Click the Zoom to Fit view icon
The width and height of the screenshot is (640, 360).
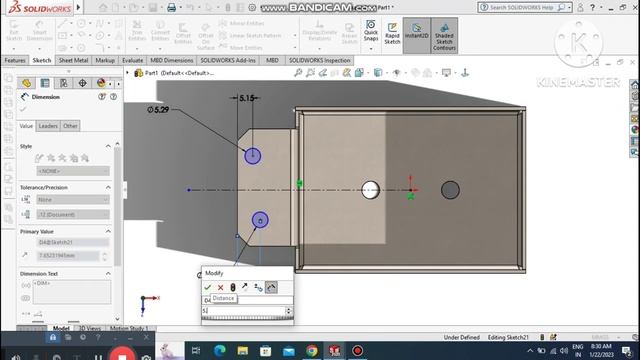(x=298, y=73)
